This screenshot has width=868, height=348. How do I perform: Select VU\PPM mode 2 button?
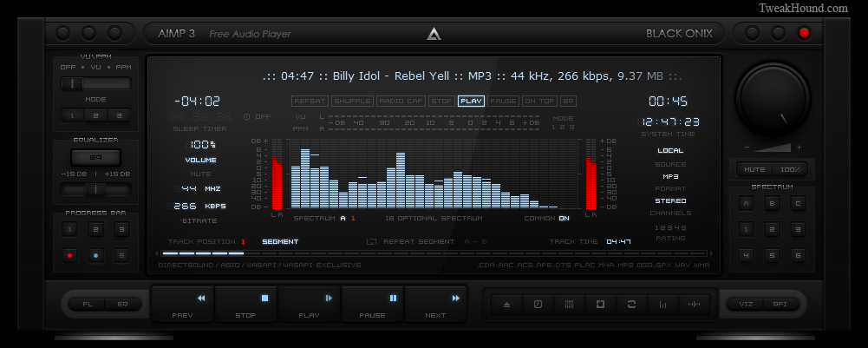(95, 115)
